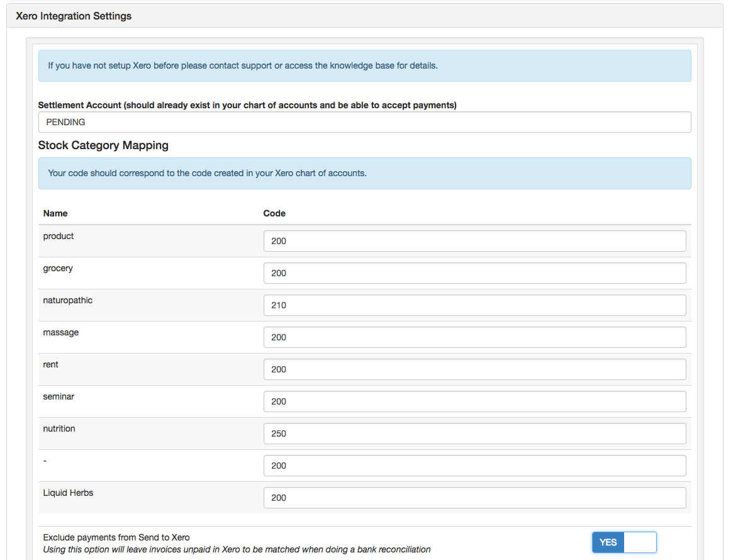
Task: Click the blue Xero chart of accounts notice
Action: pos(365,172)
